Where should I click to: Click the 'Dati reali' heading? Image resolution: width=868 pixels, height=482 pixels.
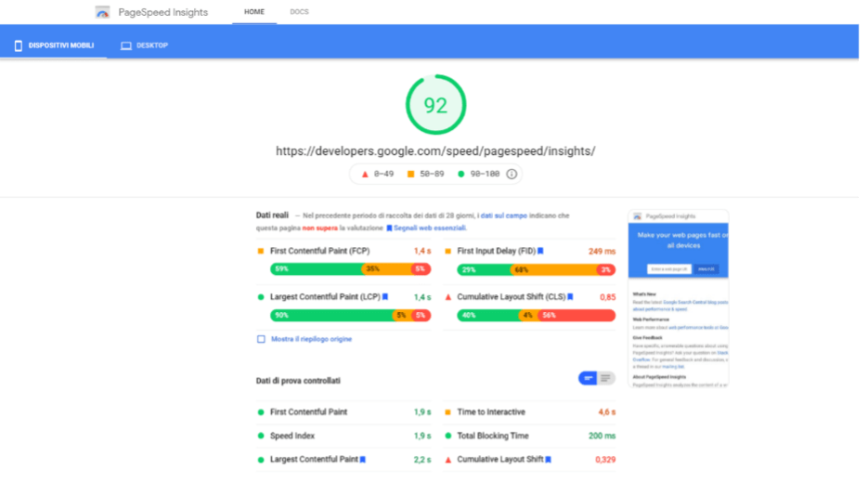[x=272, y=215]
